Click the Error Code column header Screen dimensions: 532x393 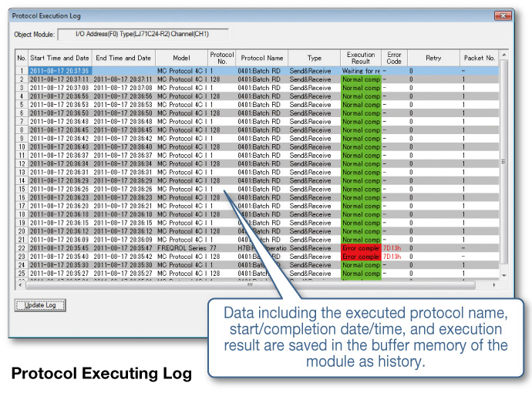point(394,58)
